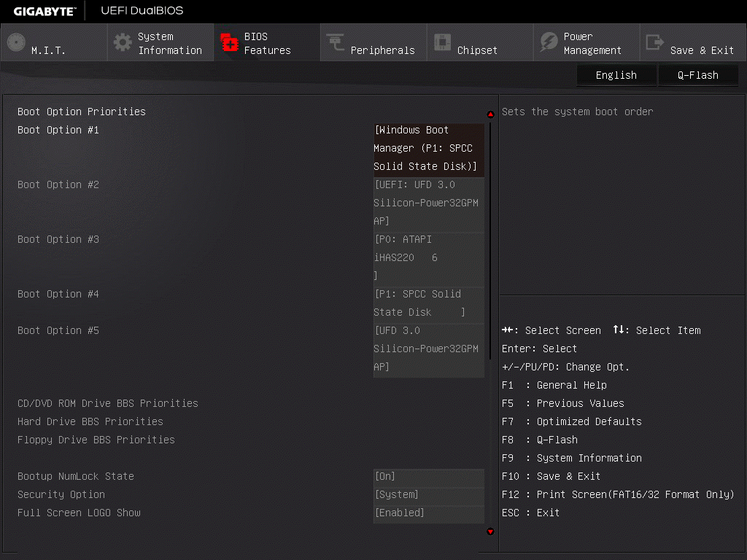Click the Enter: Select hint
Viewport: 747px width, 560px height.
pyautogui.click(x=539, y=349)
